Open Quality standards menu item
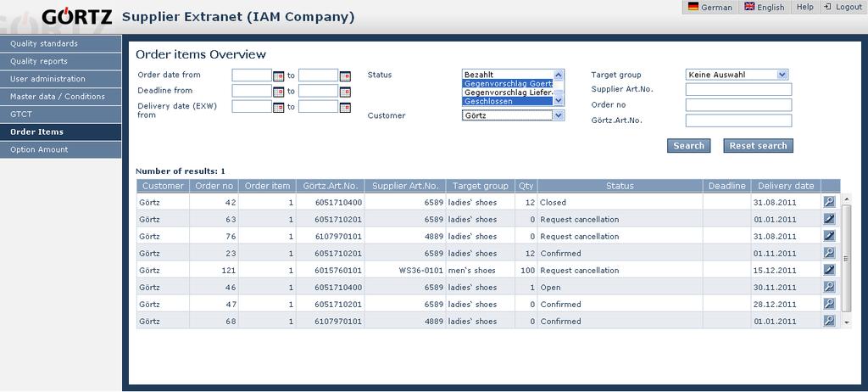 [x=60, y=44]
